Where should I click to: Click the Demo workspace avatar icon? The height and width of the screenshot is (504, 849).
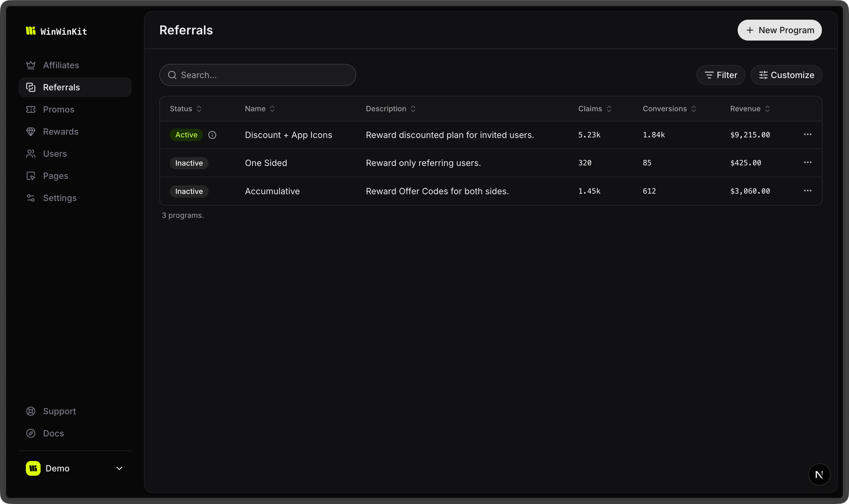[33, 468]
